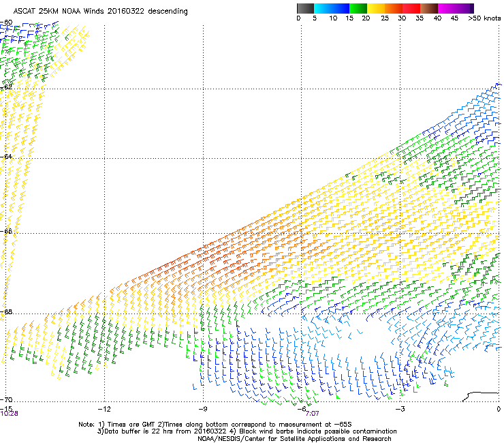Click the gray 0-5 knots legend swatch
Viewport: 504px width, 443px height.
pos(305,8)
